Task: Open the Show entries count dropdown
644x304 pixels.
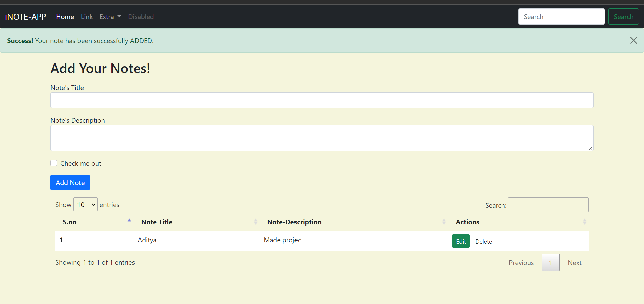Action: (86, 204)
